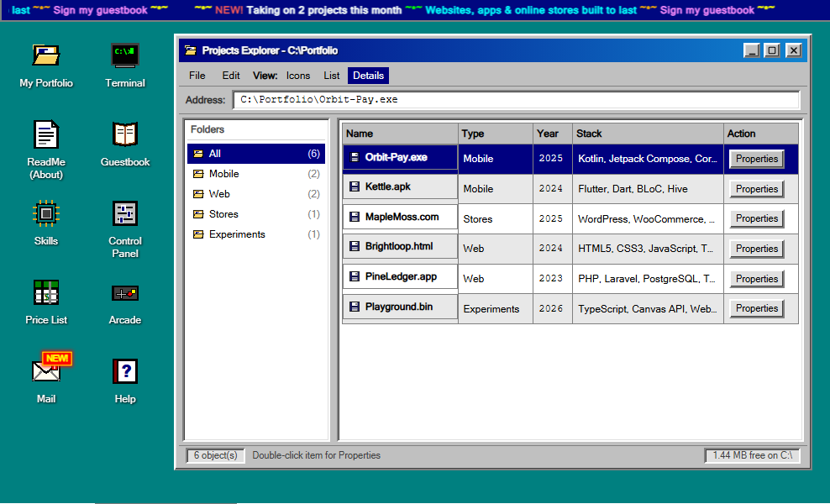This screenshot has width=830, height=504.
Task: Select the MapleMoss.com file name
Action: pyautogui.click(x=402, y=217)
